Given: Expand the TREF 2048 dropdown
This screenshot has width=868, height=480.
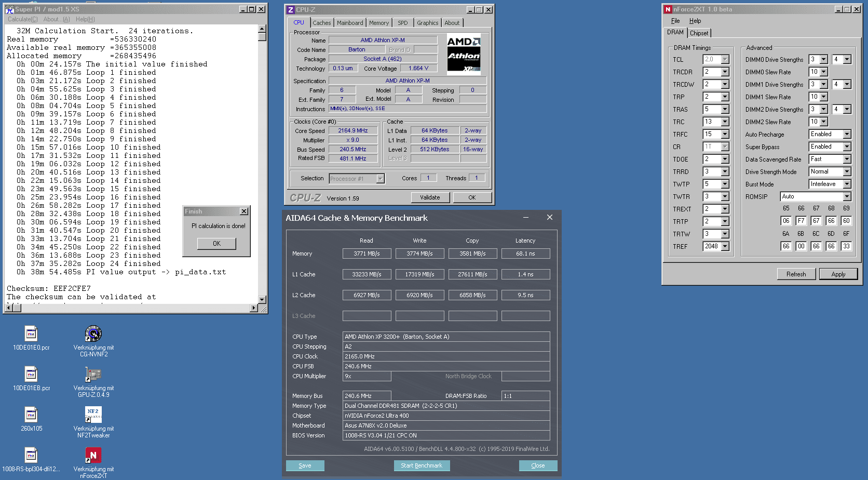Looking at the screenshot, I should 725,247.
